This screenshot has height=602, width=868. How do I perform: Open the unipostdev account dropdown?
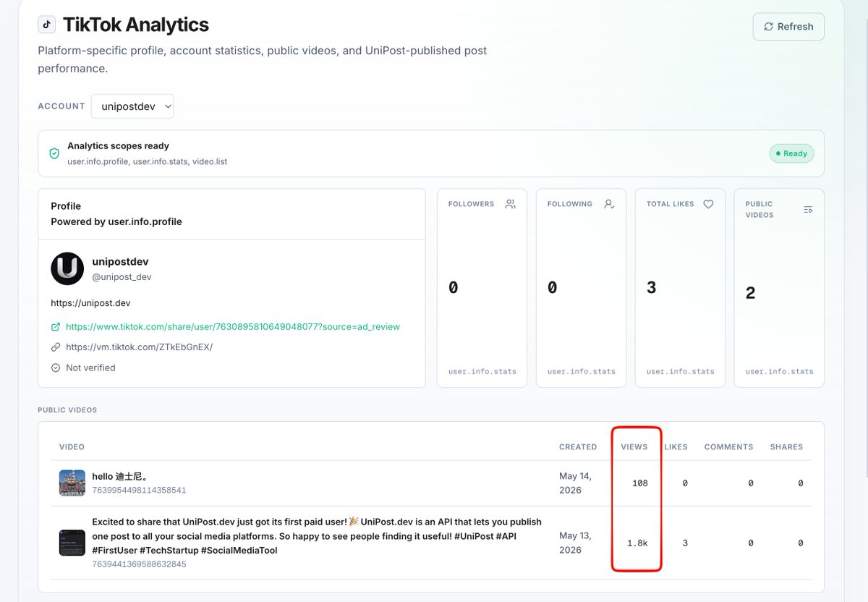132,106
